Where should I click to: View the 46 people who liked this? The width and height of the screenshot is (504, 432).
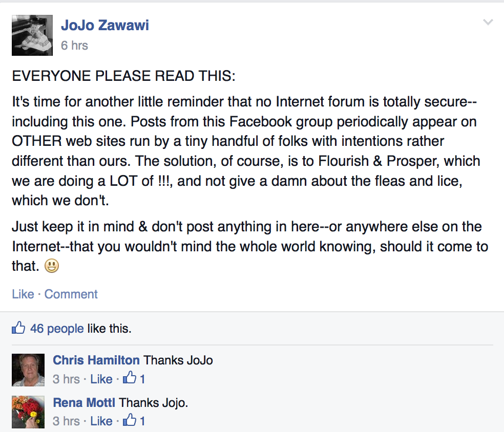click(x=57, y=329)
